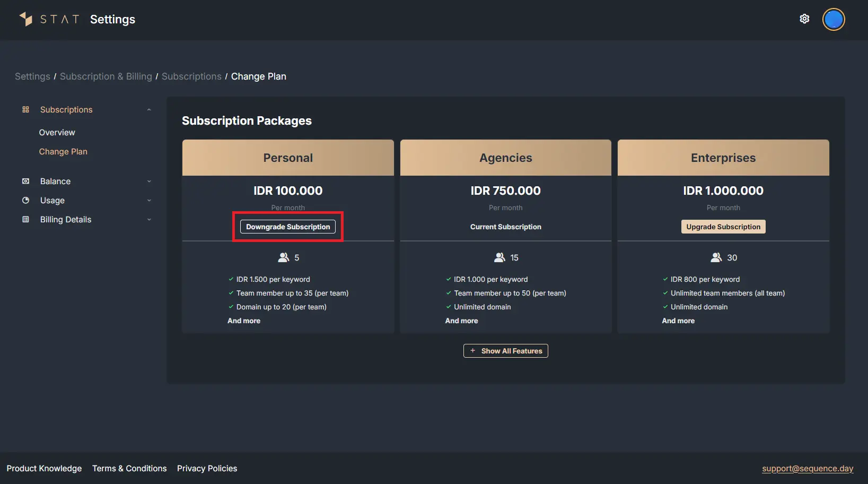This screenshot has height=484, width=868.
Task: Click And more under Enterprises plan
Action: click(678, 321)
